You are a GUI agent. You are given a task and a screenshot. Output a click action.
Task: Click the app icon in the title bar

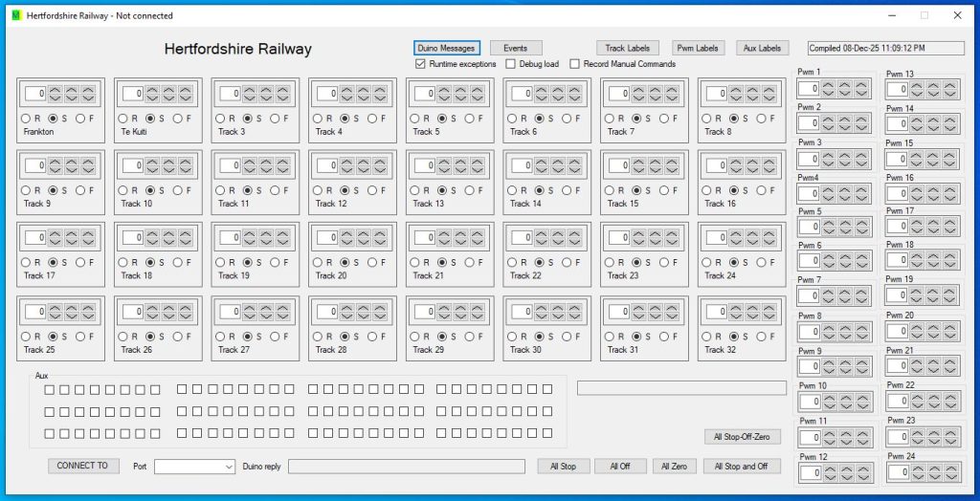[x=14, y=15]
